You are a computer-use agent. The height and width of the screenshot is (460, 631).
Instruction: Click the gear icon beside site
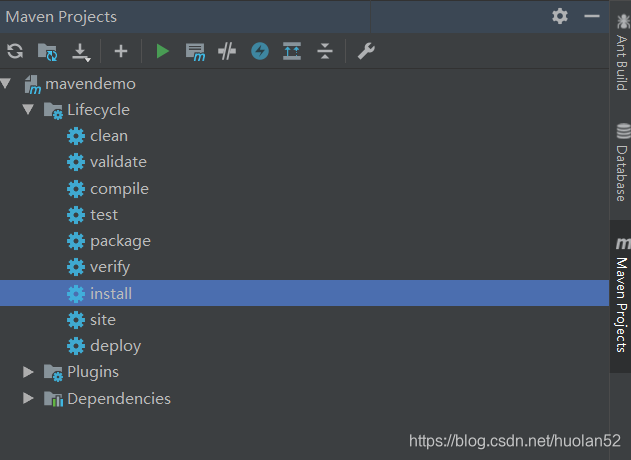pyautogui.click(x=76, y=320)
